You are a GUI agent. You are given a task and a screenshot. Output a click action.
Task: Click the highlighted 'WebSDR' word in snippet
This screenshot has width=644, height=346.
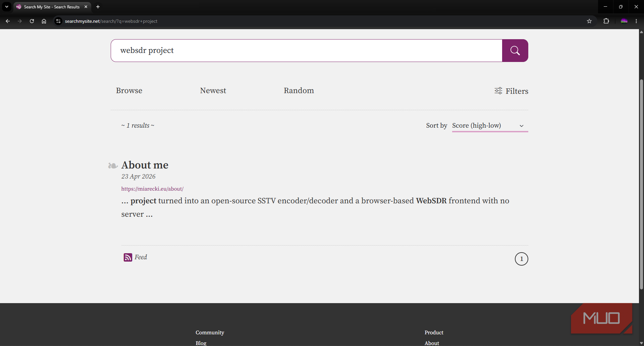coord(431,201)
